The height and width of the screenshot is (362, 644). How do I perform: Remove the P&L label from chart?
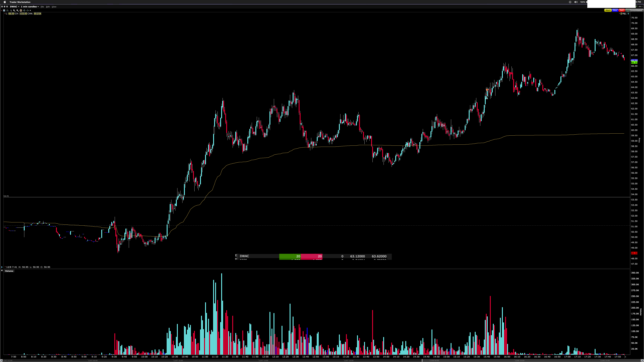(x=620, y=13)
